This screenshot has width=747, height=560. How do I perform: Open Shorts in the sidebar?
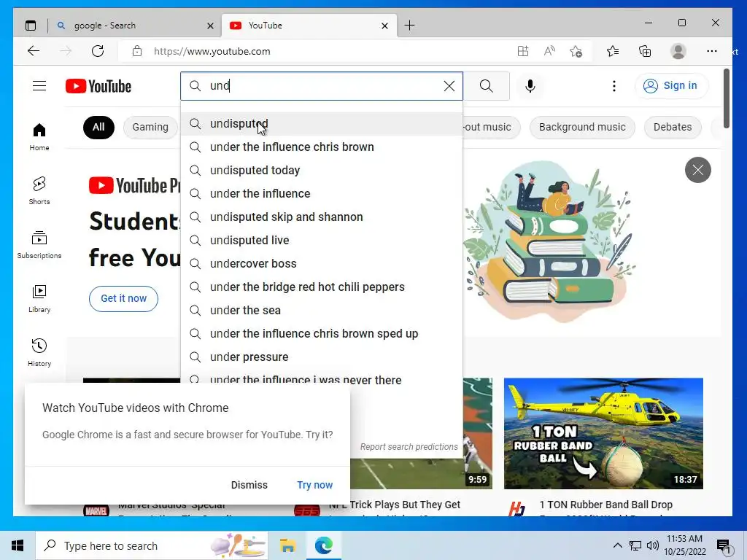point(39,191)
